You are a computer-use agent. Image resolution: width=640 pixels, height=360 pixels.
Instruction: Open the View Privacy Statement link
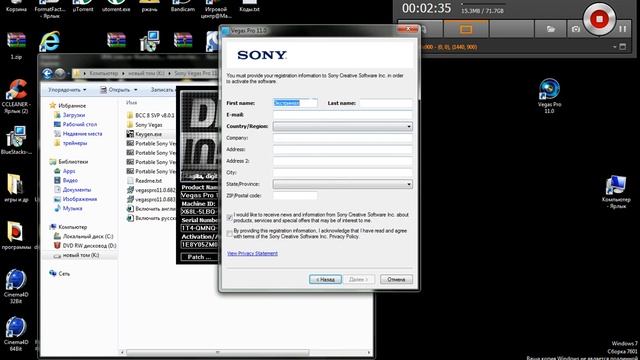(252, 253)
